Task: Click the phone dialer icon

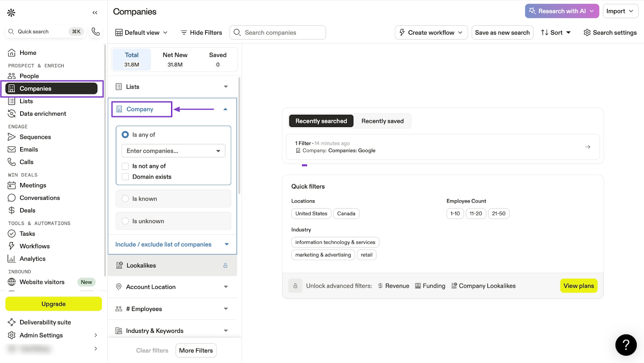Action: [95, 31]
